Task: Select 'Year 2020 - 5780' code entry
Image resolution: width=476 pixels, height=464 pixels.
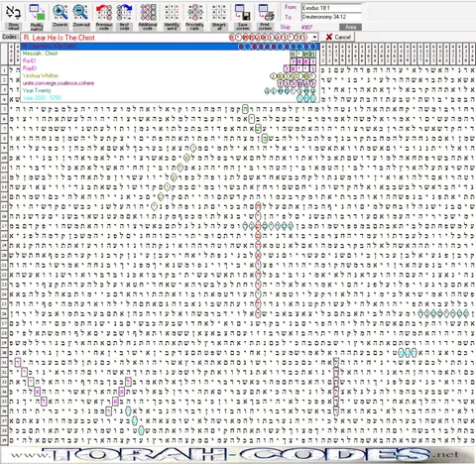Action: click(170, 98)
